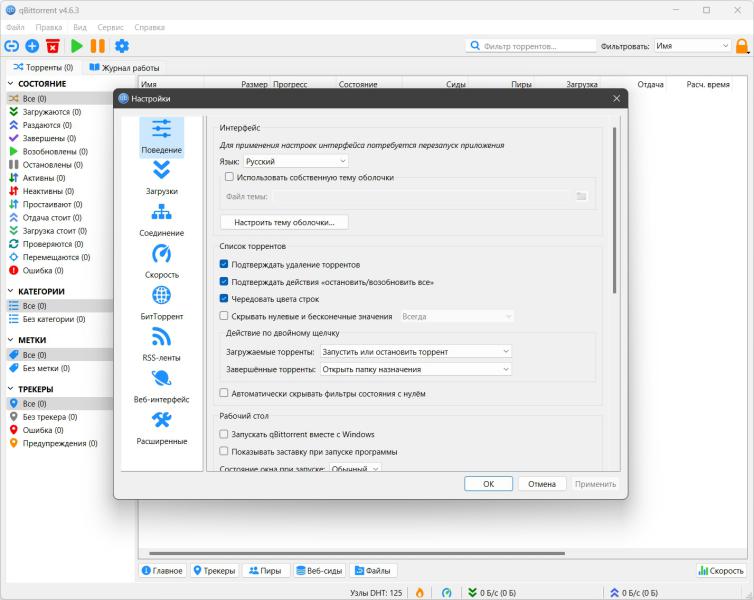Click the Настроить тему оболочки button
754x600 pixels.
284,222
